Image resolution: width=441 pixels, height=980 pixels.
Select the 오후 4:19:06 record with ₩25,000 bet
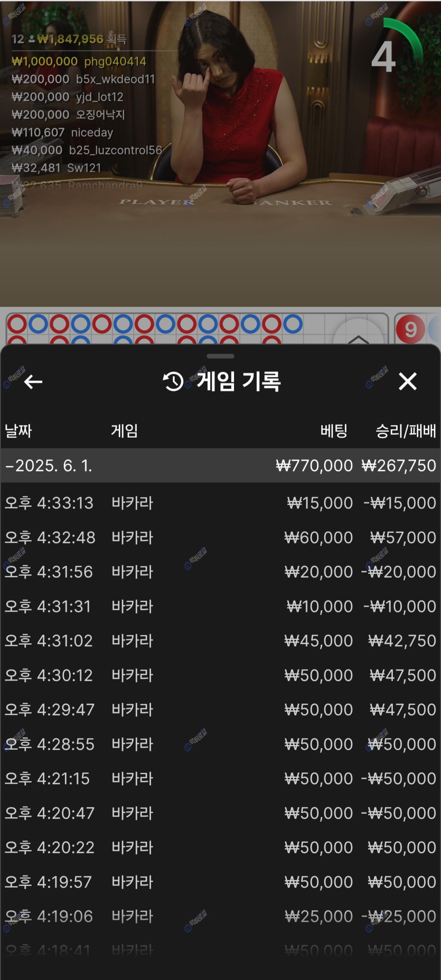click(x=220, y=916)
